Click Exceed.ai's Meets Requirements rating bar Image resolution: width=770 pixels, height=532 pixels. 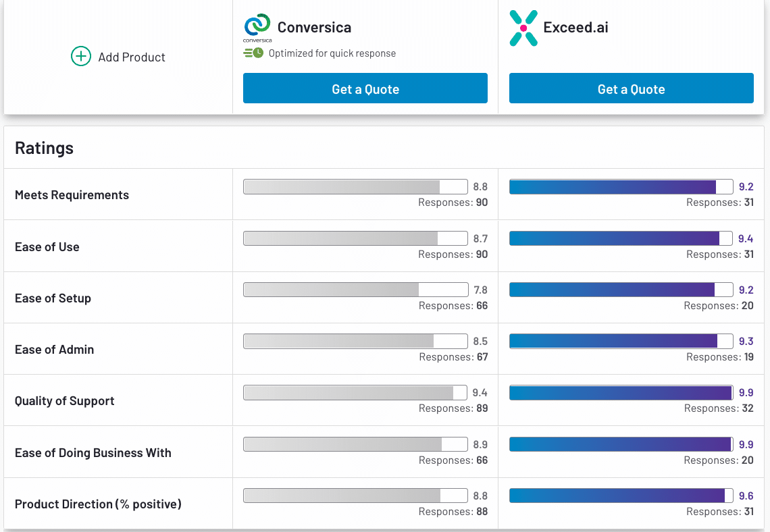(621, 186)
